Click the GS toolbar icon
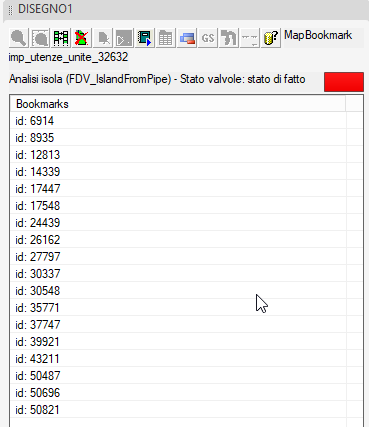The width and height of the screenshot is (369, 427). pyautogui.click(x=208, y=38)
